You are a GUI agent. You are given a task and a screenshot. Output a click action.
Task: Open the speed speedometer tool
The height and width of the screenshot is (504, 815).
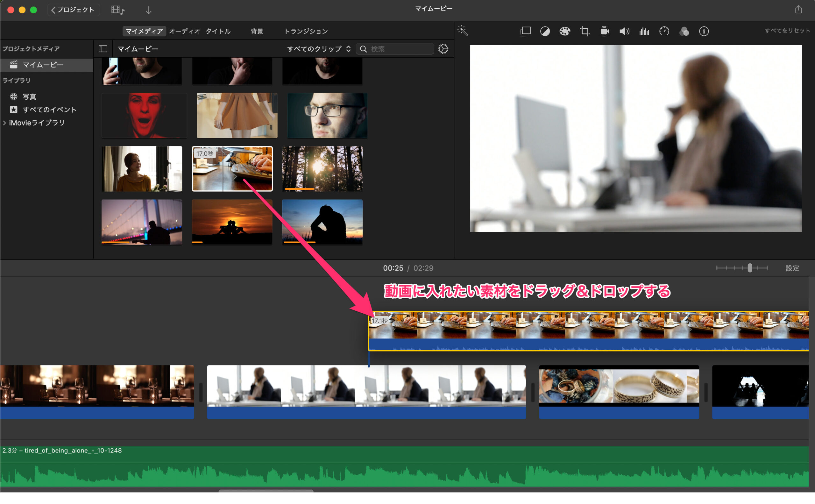664,31
